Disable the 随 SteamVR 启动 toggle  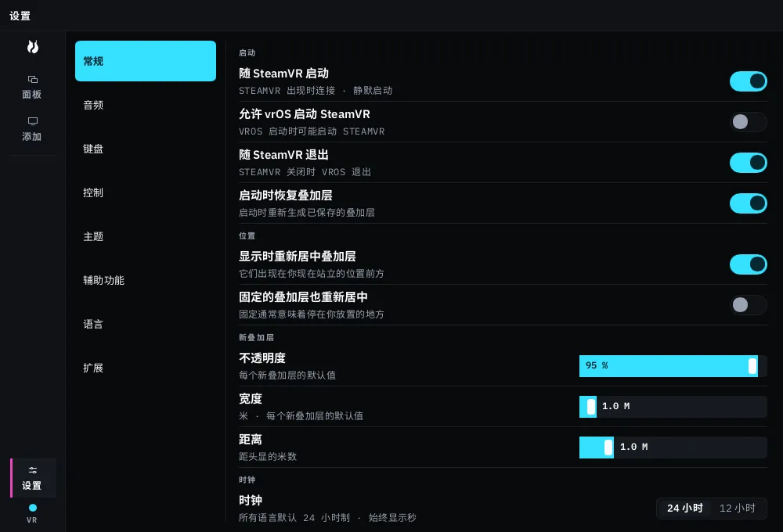pos(748,81)
